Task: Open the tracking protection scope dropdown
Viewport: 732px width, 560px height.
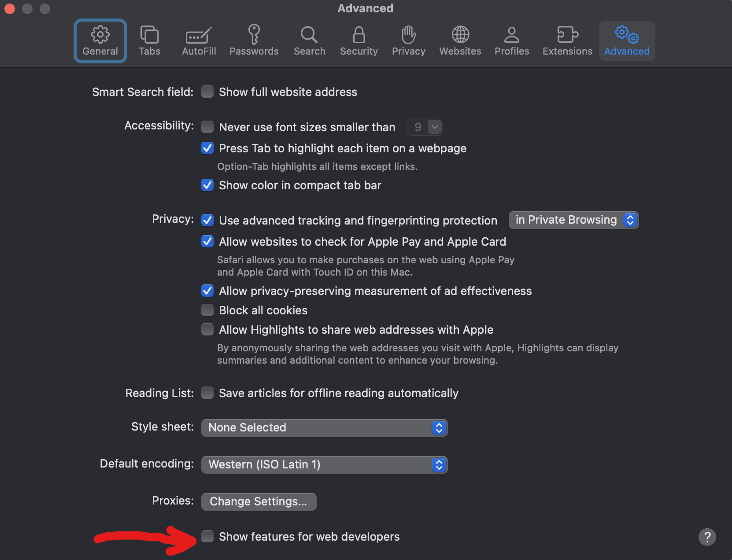Action: pyautogui.click(x=573, y=220)
